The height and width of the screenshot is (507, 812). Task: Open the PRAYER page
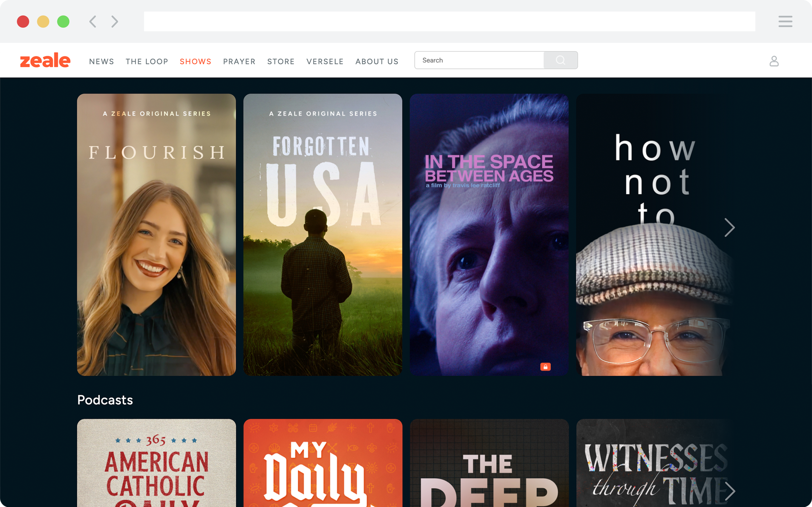click(239, 62)
